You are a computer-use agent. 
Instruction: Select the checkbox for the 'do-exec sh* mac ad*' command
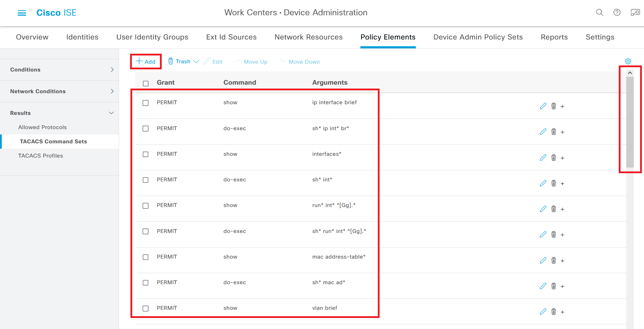click(145, 282)
